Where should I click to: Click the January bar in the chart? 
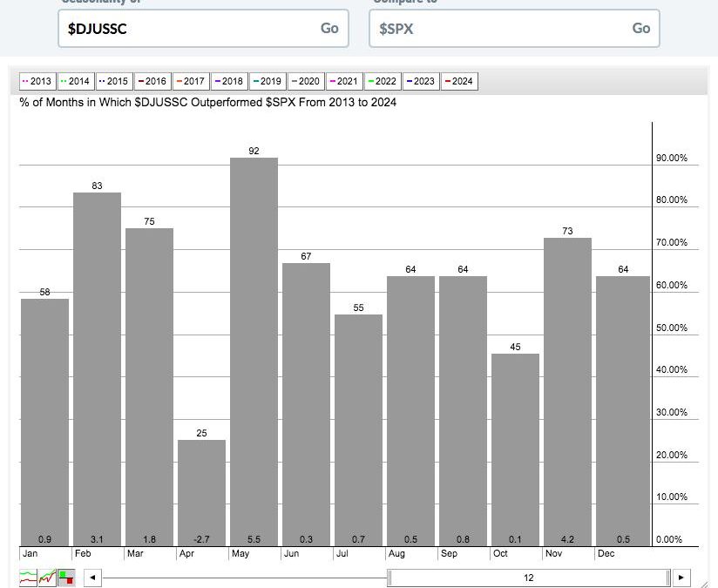45,422
